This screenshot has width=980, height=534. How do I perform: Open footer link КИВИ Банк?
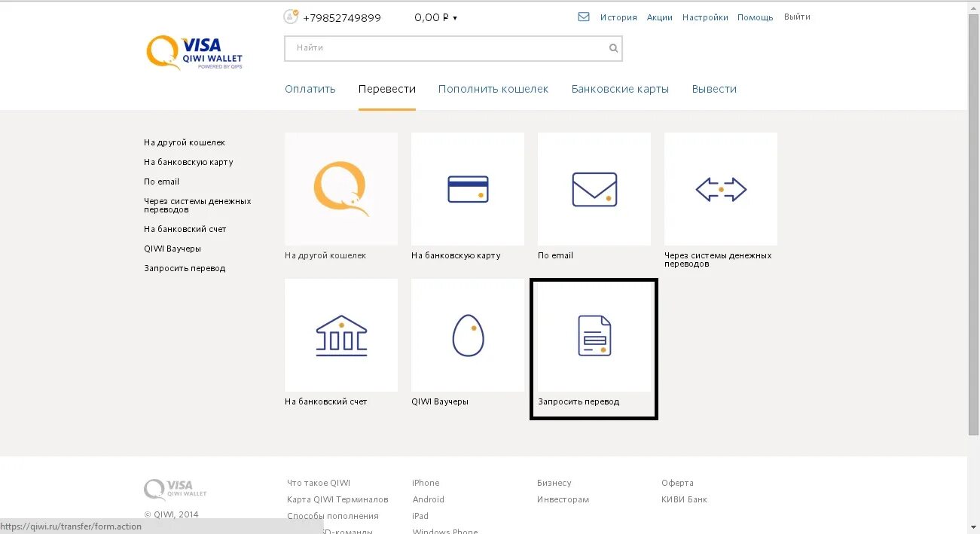click(x=684, y=499)
